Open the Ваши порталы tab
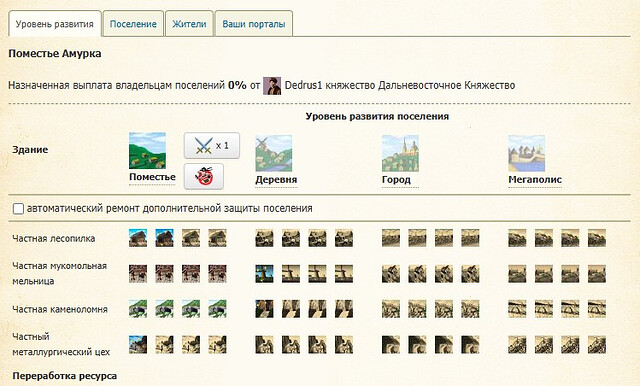The width and height of the screenshot is (640, 386). coord(253,24)
